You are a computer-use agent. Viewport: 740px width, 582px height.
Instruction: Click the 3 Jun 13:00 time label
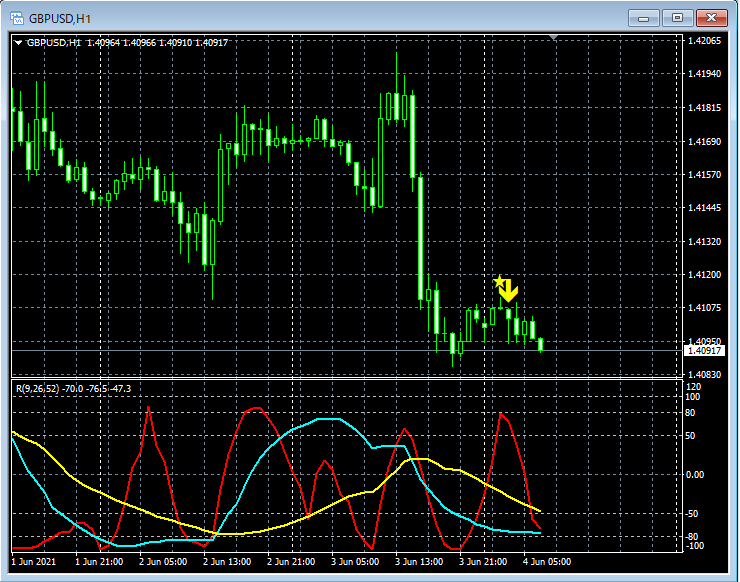coord(419,562)
